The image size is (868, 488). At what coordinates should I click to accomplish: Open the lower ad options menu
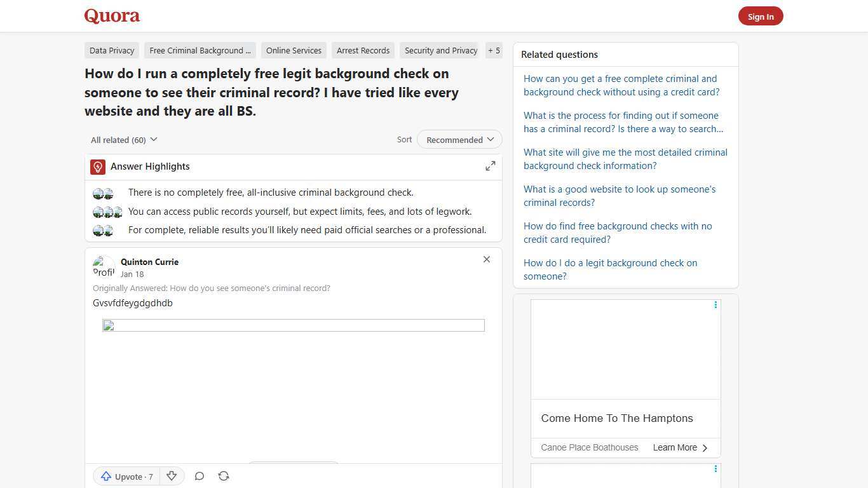pos(715,468)
